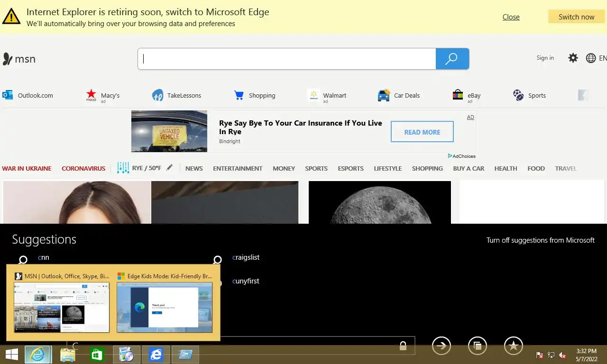This screenshot has width=607, height=364.
Task: Select MSN window preview thumbnail
Action: [62, 307]
